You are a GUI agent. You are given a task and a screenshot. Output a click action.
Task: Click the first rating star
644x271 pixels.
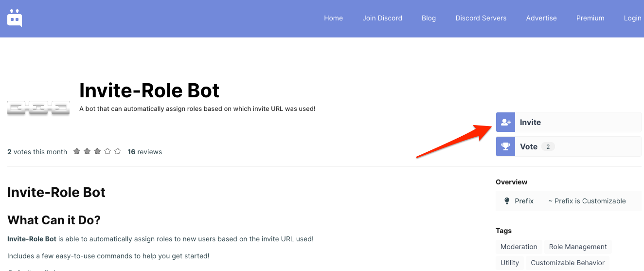[77, 151]
